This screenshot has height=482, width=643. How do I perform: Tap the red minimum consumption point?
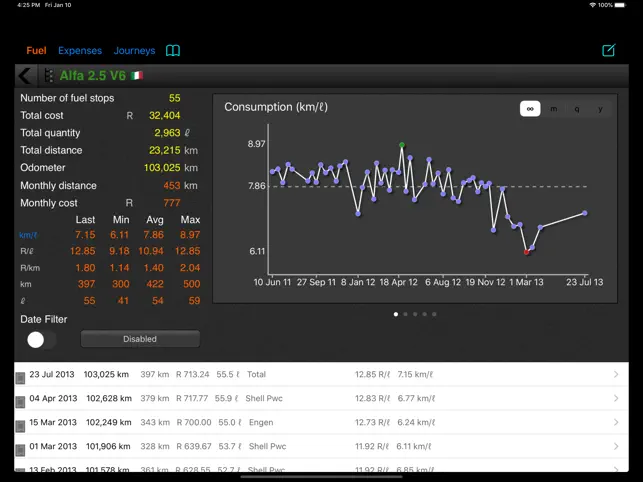click(527, 252)
